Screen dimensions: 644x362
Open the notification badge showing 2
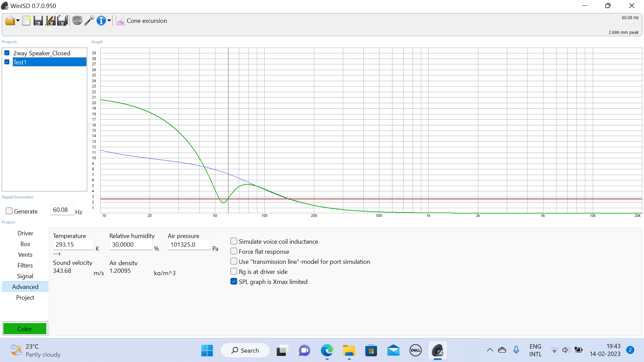tap(630, 350)
